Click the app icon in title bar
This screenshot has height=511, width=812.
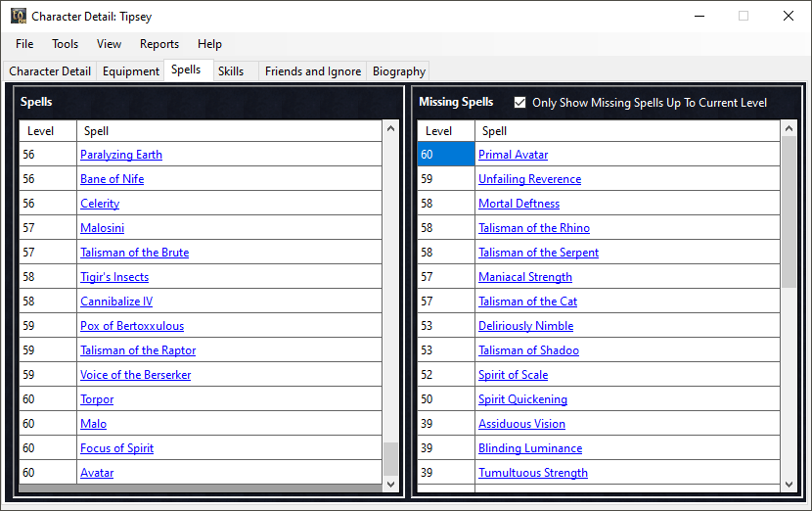(x=18, y=16)
